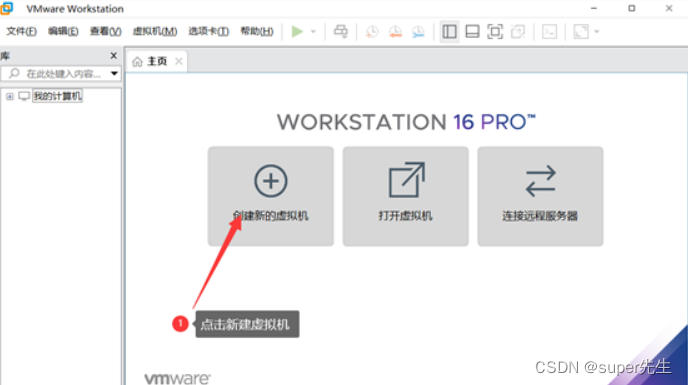Open the 文件(F) menu

point(22,31)
